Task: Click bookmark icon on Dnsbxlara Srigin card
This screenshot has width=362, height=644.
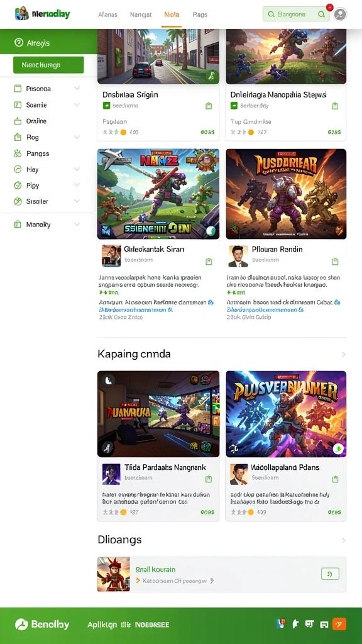Action: tap(209, 106)
